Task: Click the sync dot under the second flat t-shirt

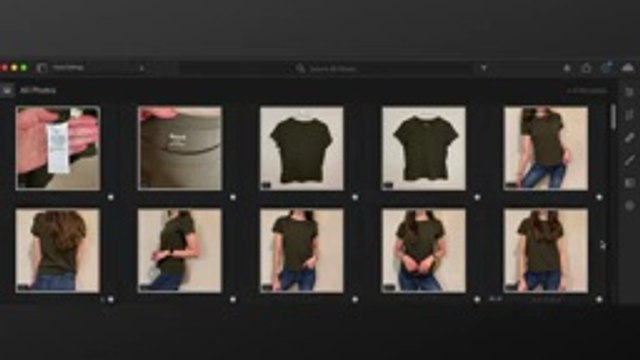Action: (x=477, y=197)
